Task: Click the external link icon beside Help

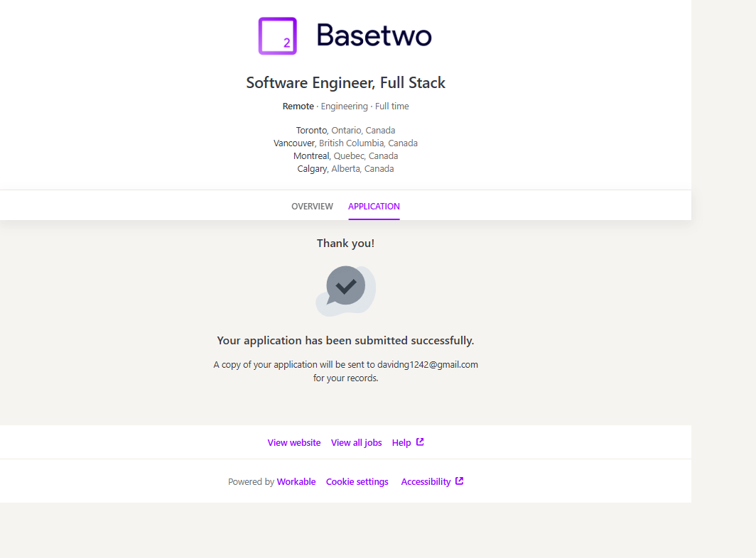Action: click(420, 442)
